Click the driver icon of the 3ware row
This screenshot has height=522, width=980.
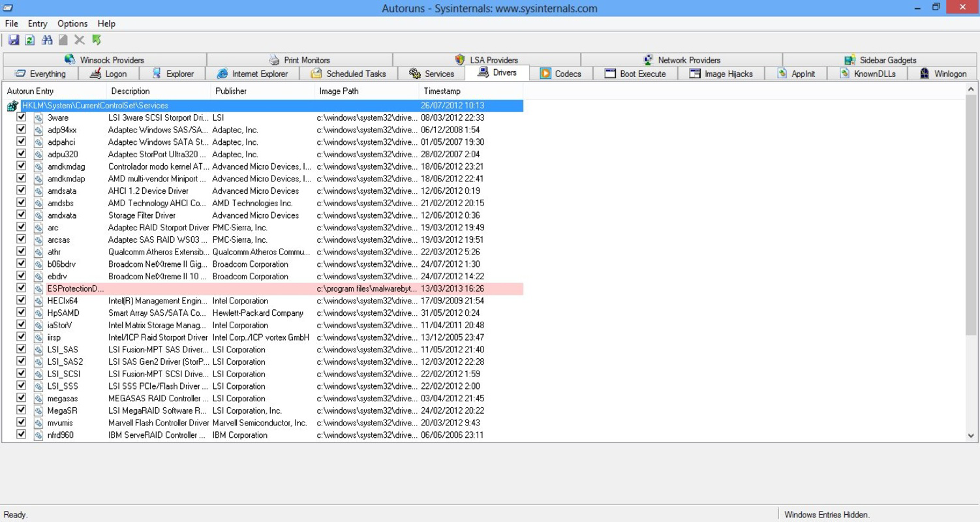coord(38,118)
